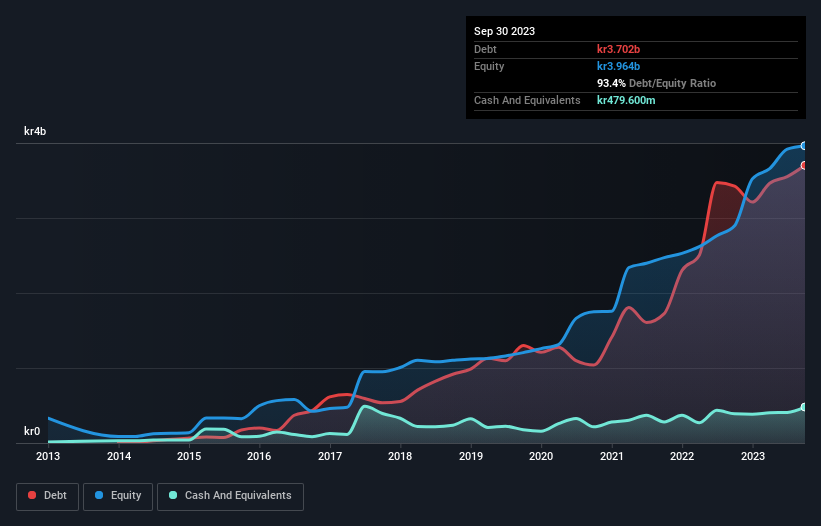The width and height of the screenshot is (821, 526).
Task: Click the 2018 x-axis label
Action: [x=400, y=456]
